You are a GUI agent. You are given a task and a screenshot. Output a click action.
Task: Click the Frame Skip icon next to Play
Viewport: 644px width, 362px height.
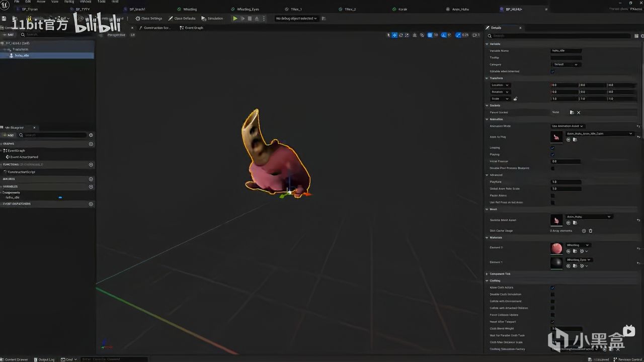tap(243, 19)
